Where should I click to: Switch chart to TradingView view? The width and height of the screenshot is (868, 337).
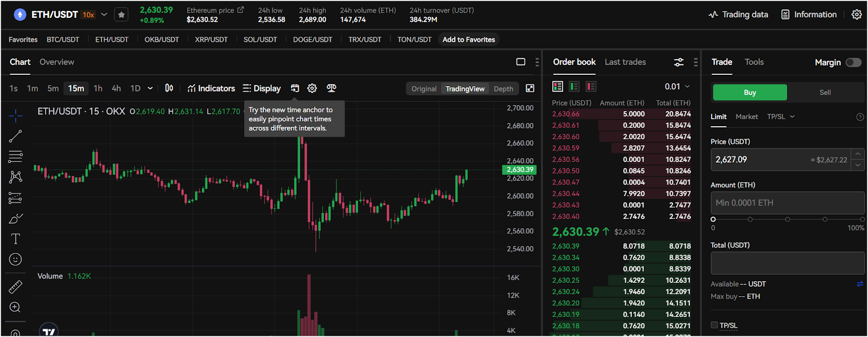tap(465, 89)
